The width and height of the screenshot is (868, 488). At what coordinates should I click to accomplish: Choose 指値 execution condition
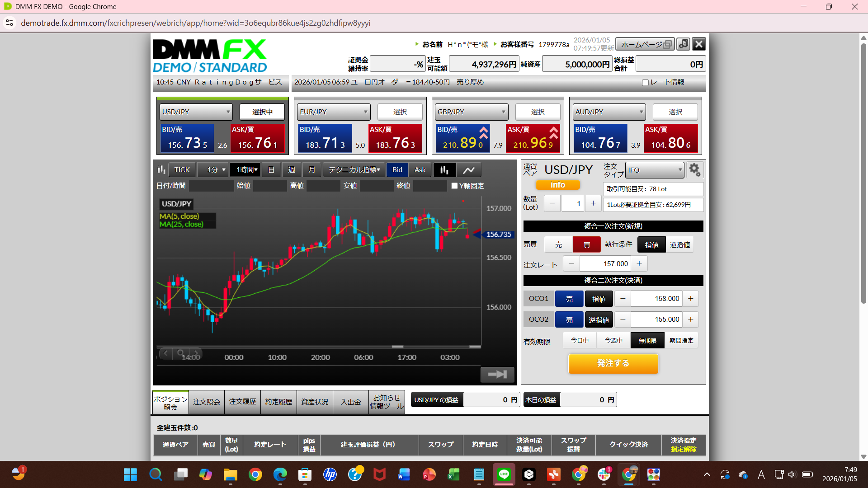[x=651, y=244]
